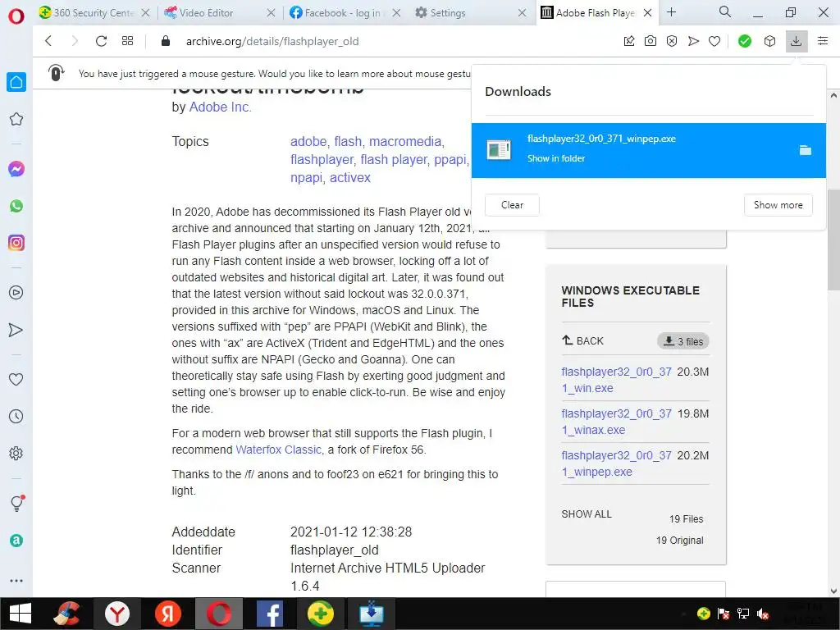Click Show in folder link
Image resolution: width=840 pixels, height=630 pixels.
[x=556, y=158]
